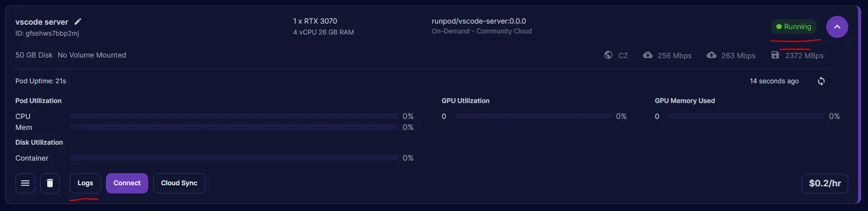This screenshot has height=211, width=868.
Task: Click the '1 x RTX 3070' GPU label
Action: pyautogui.click(x=315, y=21)
